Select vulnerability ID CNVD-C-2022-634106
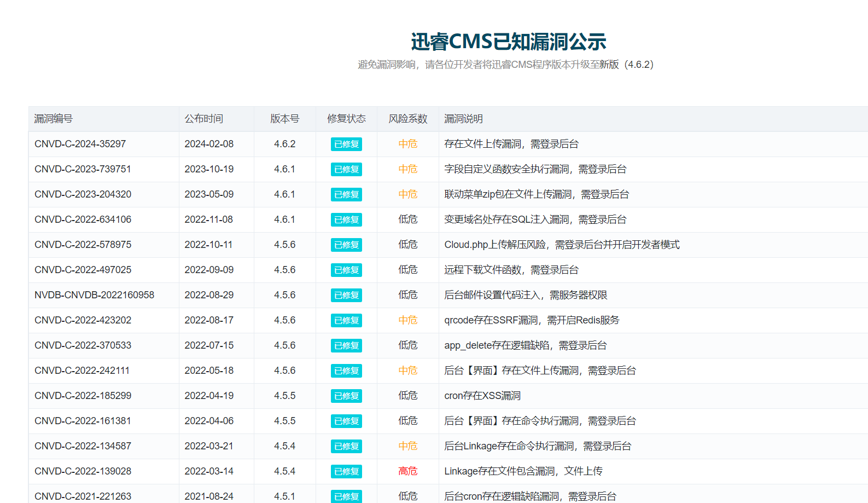The image size is (868, 503). (x=83, y=219)
